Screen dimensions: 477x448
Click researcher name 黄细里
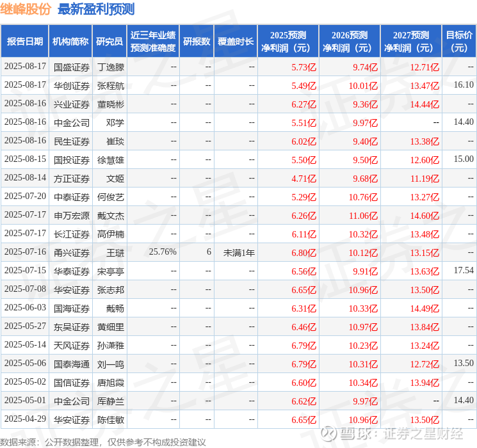(x=111, y=327)
